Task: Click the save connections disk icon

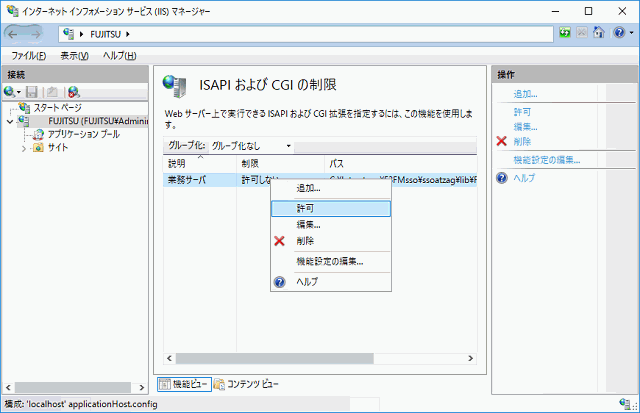Action: 32,92
